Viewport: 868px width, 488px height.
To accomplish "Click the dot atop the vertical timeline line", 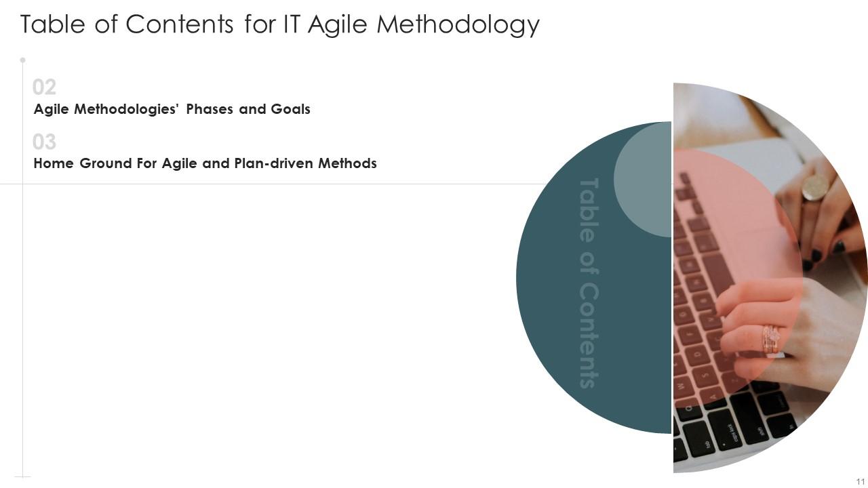I will [22, 60].
